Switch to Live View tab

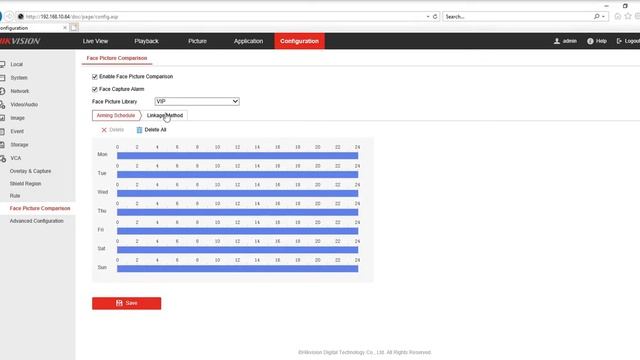tap(95, 41)
